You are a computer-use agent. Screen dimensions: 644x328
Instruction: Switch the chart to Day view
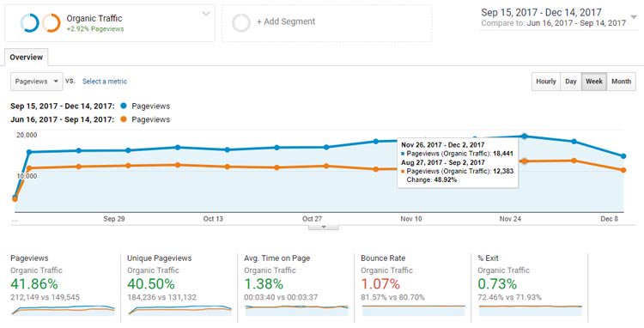coord(571,82)
